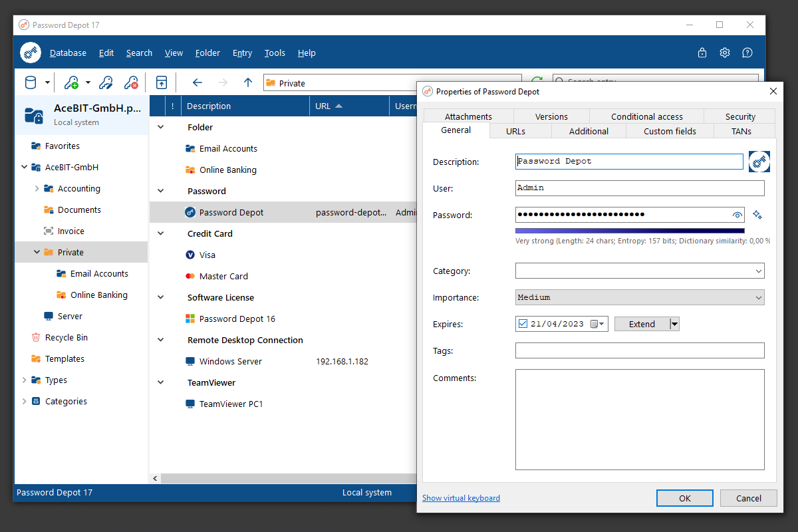Open the Expires date calendar dropdown
This screenshot has height=532, width=798.
click(x=598, y=324)
